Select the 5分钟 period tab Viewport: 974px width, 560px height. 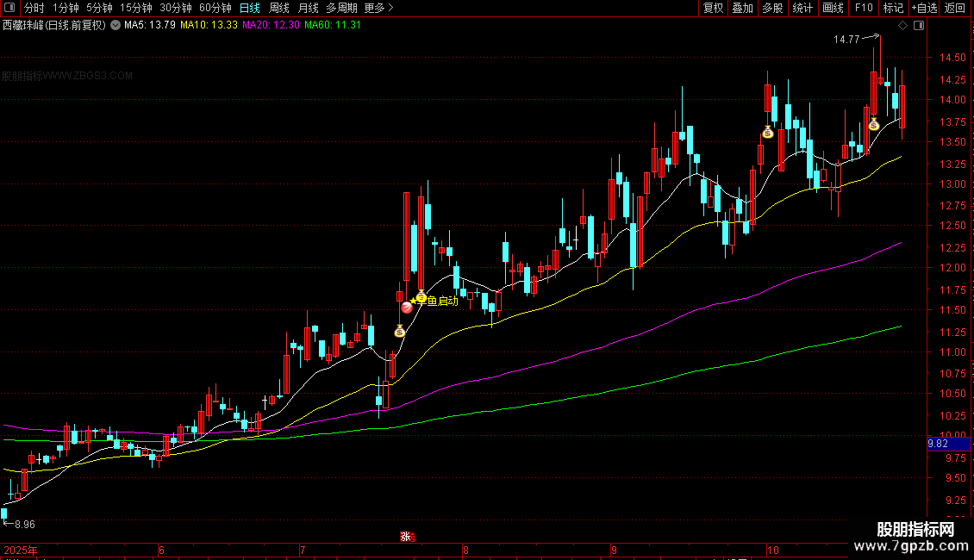click(x=99, y=8)
